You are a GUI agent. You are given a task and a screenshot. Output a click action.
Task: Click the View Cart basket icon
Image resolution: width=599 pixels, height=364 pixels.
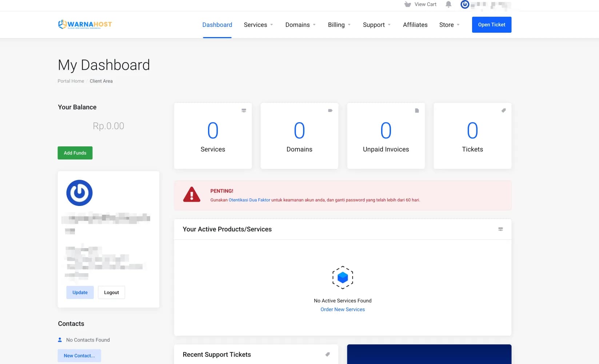pos(407,4)
